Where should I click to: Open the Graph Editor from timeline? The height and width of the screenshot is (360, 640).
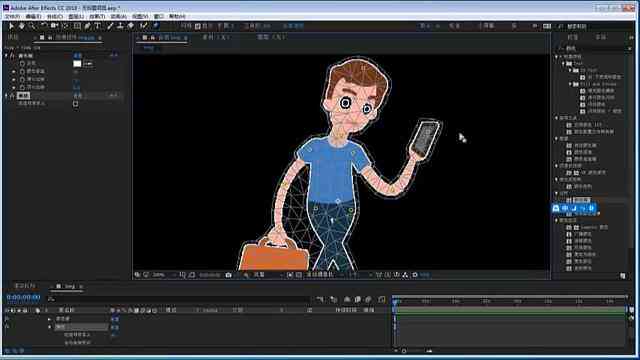[x=382, y=300]
